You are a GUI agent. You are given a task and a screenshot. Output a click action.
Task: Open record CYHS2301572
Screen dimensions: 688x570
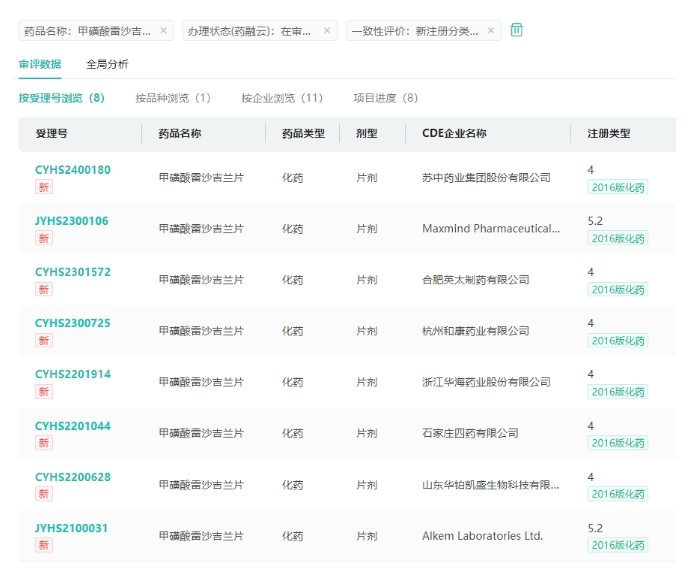(x=73, y=272)
